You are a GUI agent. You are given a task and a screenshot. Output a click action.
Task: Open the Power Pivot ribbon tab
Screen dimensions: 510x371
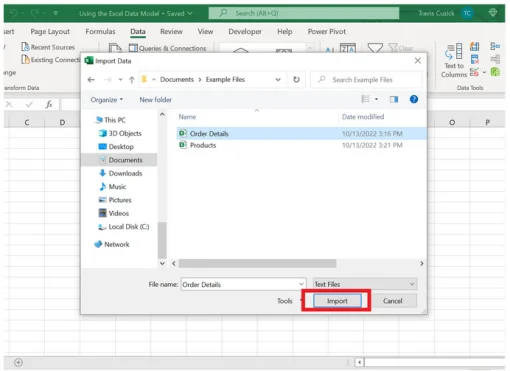tap(327, 32)
